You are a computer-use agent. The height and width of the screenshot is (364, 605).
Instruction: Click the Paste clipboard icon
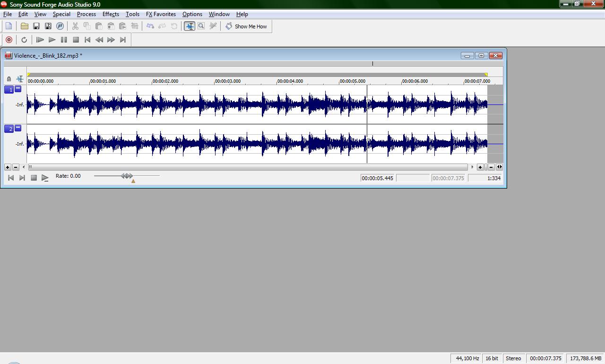coord(99,26)
